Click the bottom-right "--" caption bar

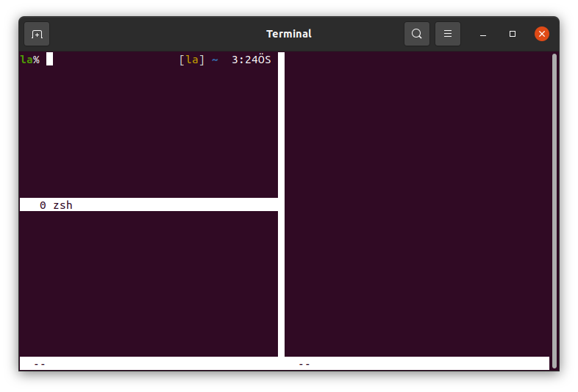[x=416, y=363]
